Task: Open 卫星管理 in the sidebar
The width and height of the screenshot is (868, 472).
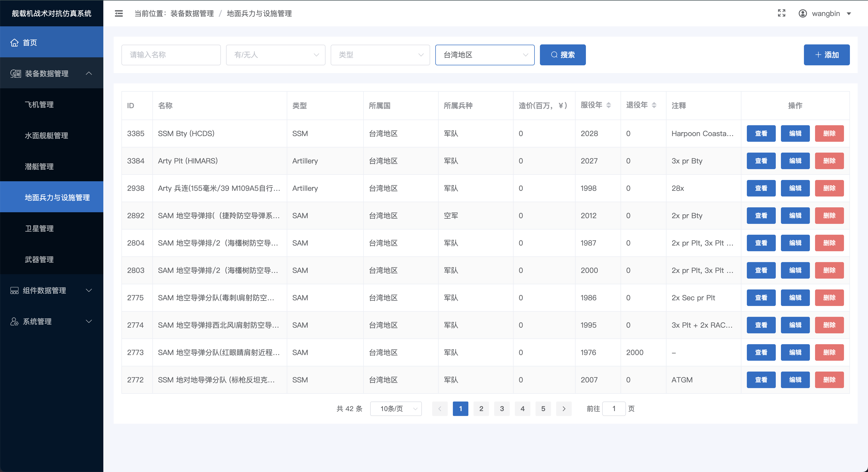Action: 52,229
